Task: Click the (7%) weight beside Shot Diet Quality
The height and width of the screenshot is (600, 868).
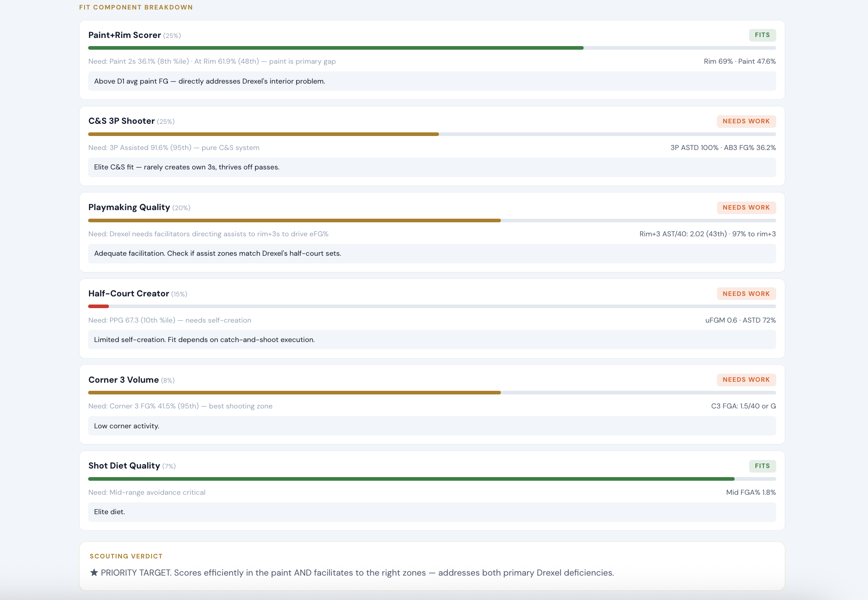Action: pyautogui.click(x=169, y=466)
